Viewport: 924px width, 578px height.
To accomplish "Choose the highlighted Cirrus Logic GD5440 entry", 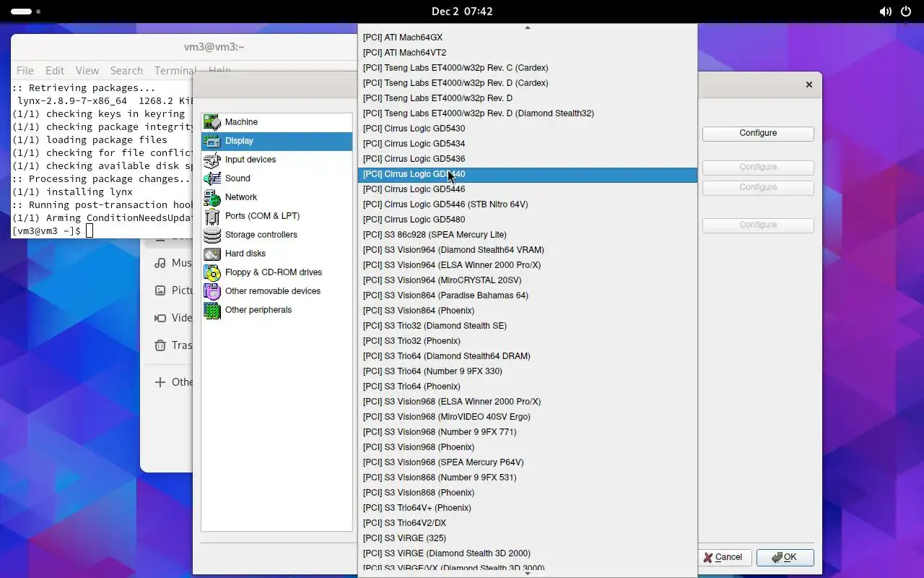I will tap(528, 174).
